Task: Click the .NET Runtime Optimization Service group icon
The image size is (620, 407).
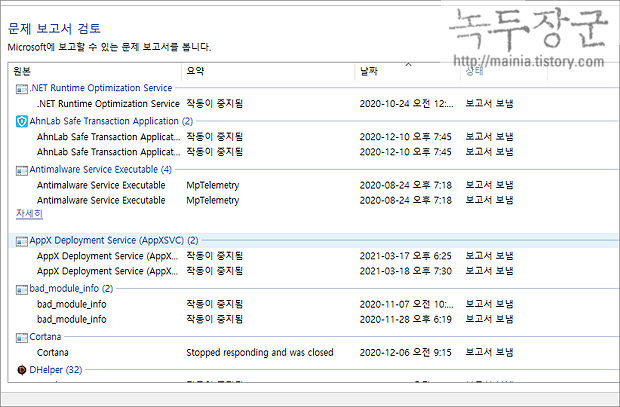Action: tap(21, 89)
